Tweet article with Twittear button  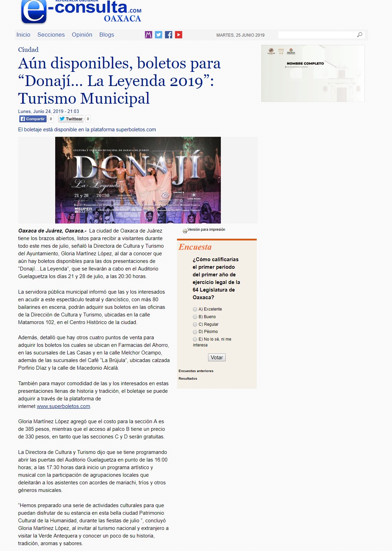point(71,119)
